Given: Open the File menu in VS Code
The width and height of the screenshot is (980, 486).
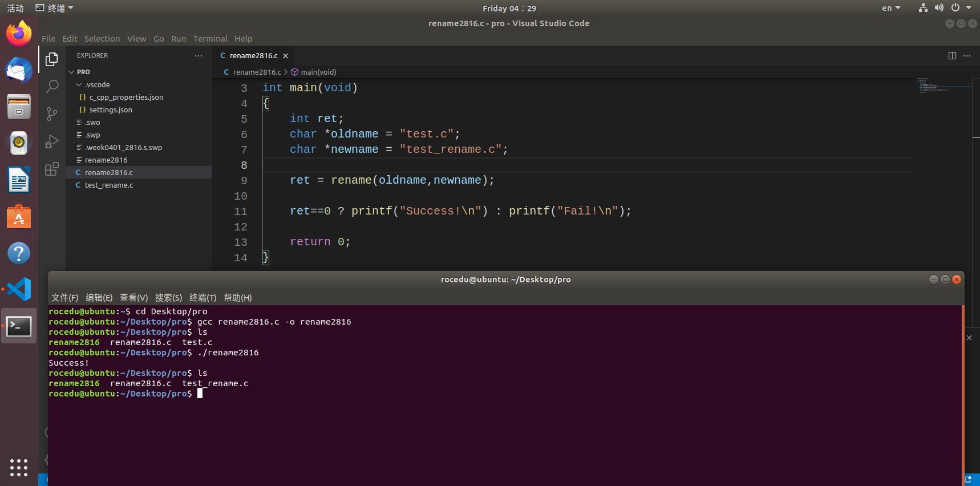Looking at the screenshot, I should click(x=48, y=39).
